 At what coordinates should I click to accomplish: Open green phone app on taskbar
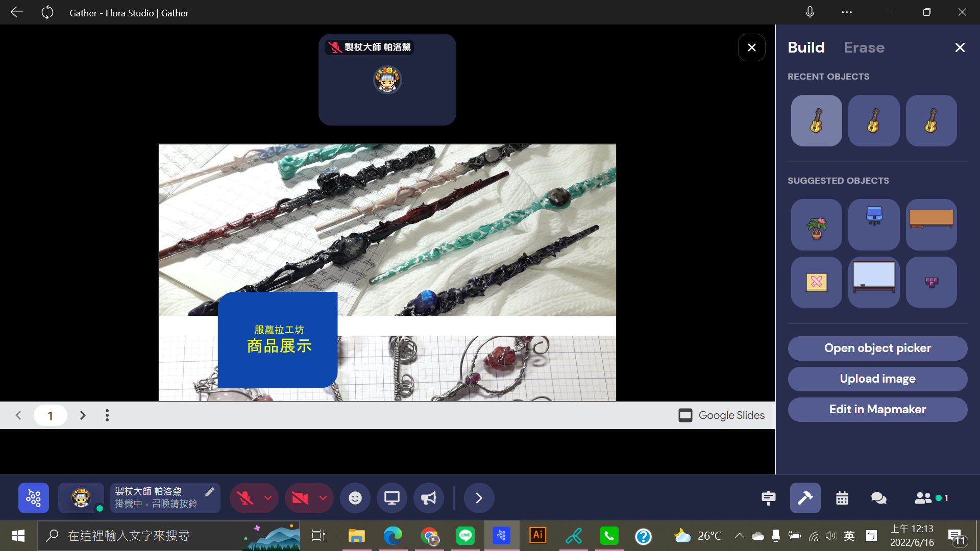point(609,536)
